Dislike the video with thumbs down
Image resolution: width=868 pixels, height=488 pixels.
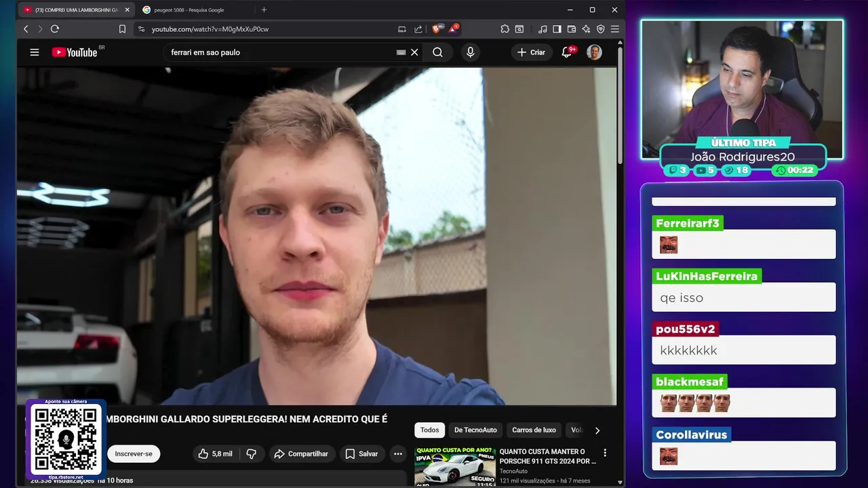click(x=251, y=453)
